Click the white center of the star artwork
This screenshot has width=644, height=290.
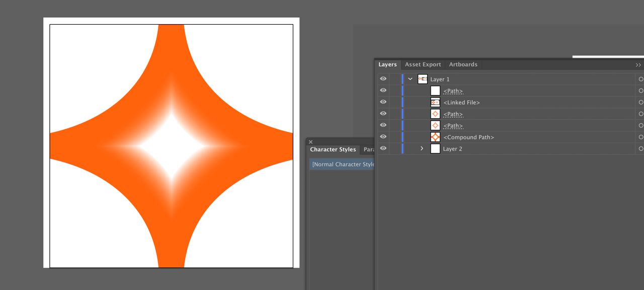(171, 146)
